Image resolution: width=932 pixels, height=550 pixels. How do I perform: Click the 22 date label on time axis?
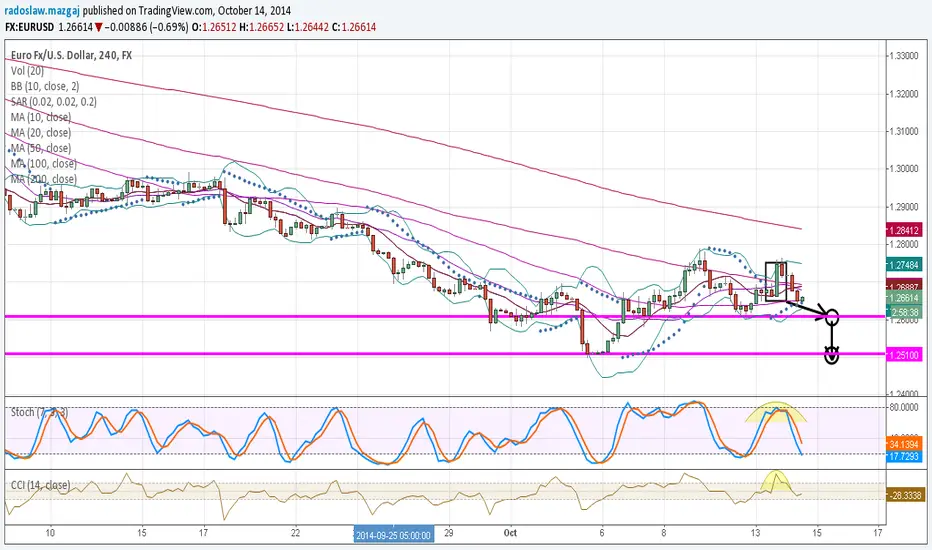295,533
